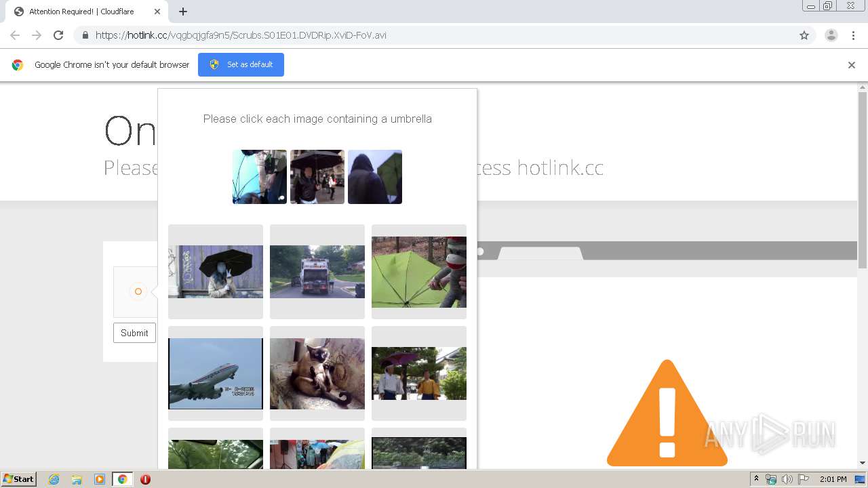Image resolution: width=868 pixels, height=488 pixels.
Task: Click the Submit button
Action: click(x=134, y=333)
